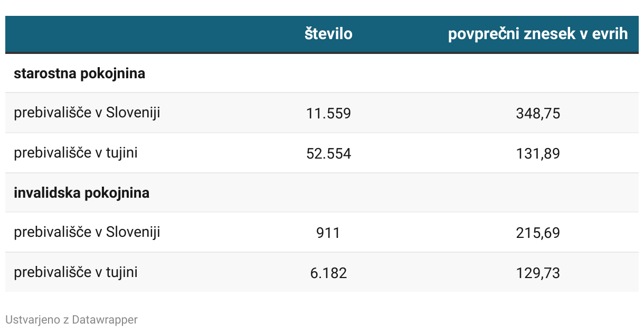Image resolution: width=644 pixels, height=332 pixels.
Task: Select the "invalidska pokojnina" group row label
Action: pyautogui.click(x=81, y=193)
